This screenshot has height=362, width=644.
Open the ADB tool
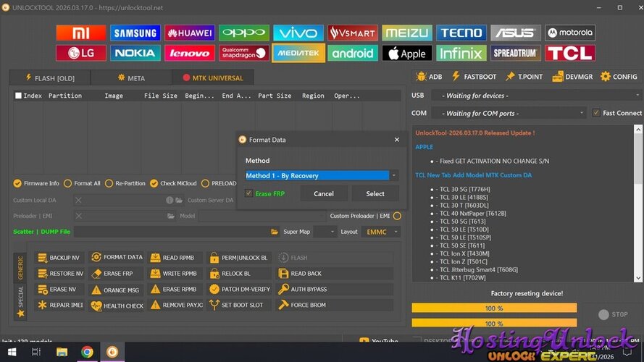(429, 77)
